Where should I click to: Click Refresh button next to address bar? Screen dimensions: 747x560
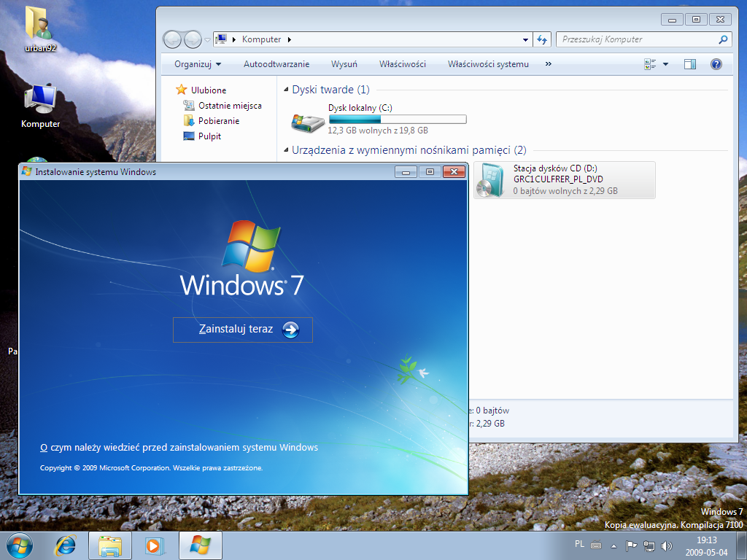point(542,39)
